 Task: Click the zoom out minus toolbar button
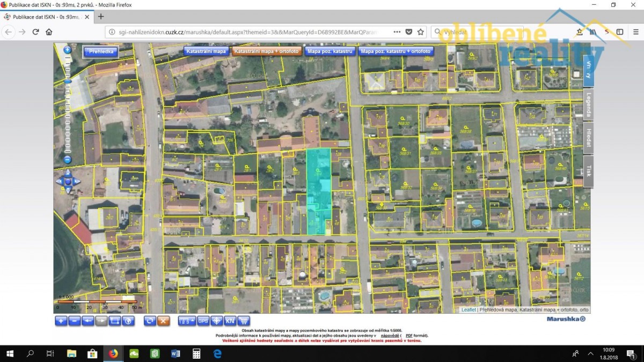coord(75,321)
